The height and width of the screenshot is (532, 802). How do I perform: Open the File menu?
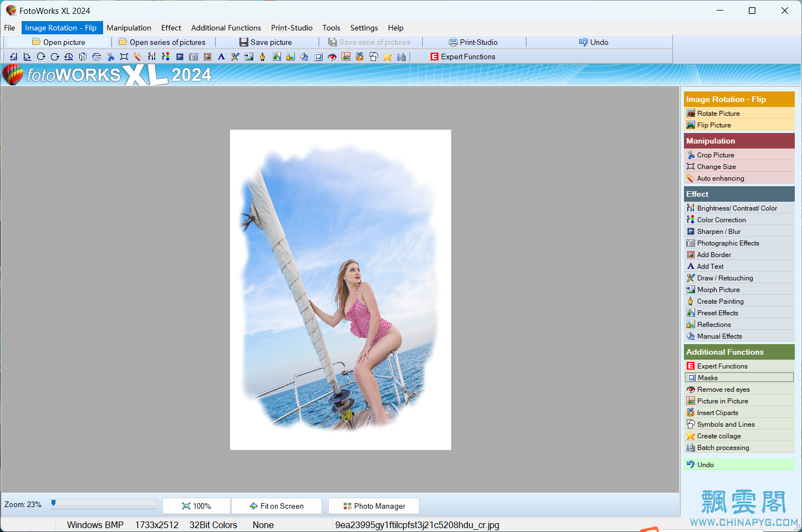click(9, 28)
